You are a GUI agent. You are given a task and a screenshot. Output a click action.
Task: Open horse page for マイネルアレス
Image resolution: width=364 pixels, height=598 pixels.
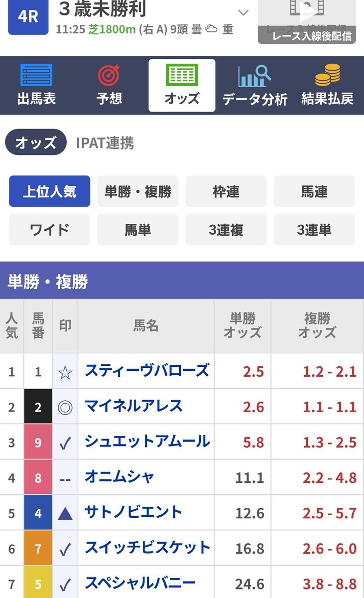coord(133,406)
